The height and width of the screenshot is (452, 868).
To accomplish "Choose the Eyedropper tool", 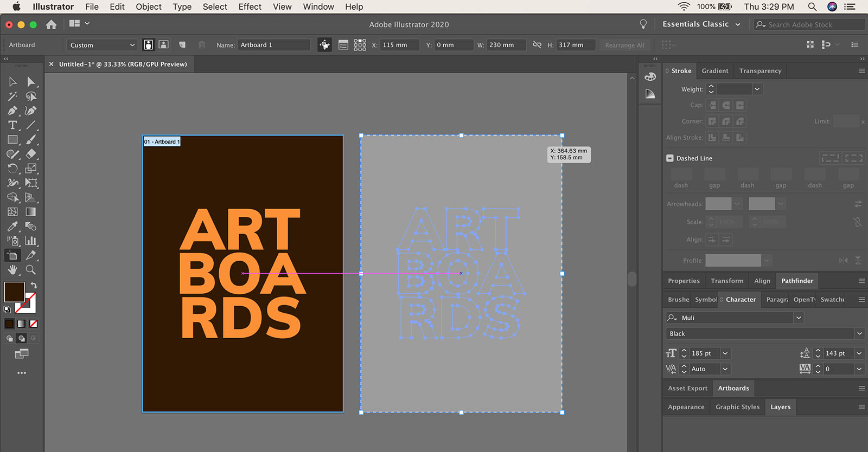I will 12,227.
